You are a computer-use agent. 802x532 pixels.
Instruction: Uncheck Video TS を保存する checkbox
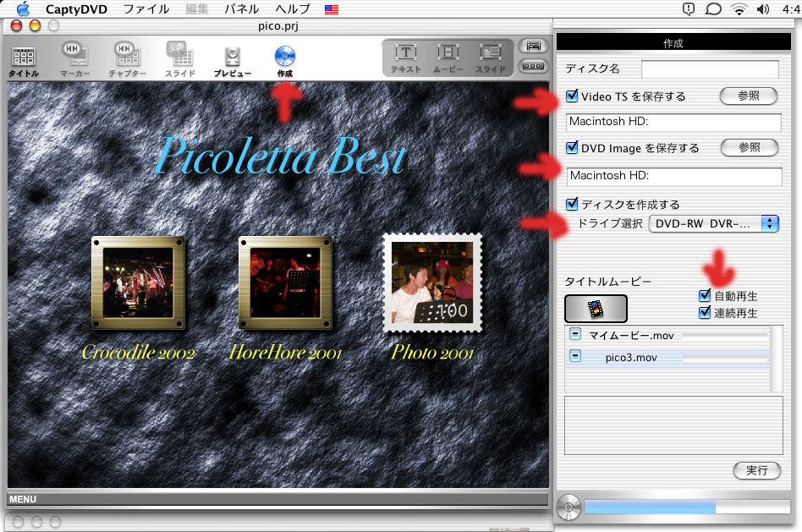[573, 96]
